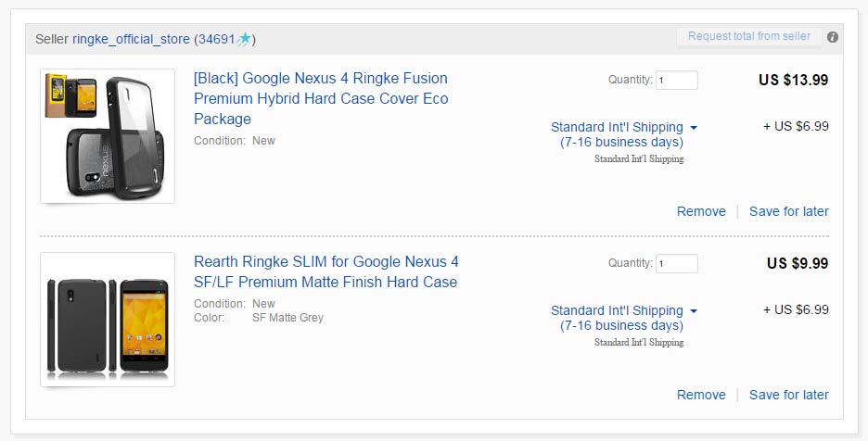
Task: Save the Ringke SLIM case for later
Action: [x=789, y=395]
